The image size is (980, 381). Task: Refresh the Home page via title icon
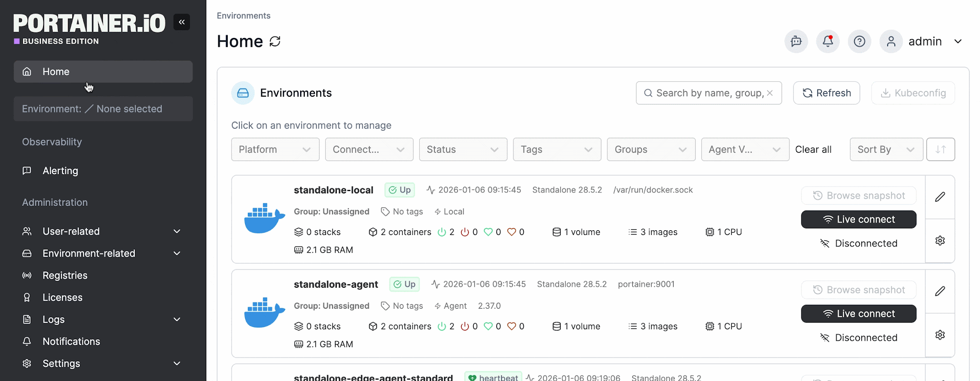(x=275, y=42)
